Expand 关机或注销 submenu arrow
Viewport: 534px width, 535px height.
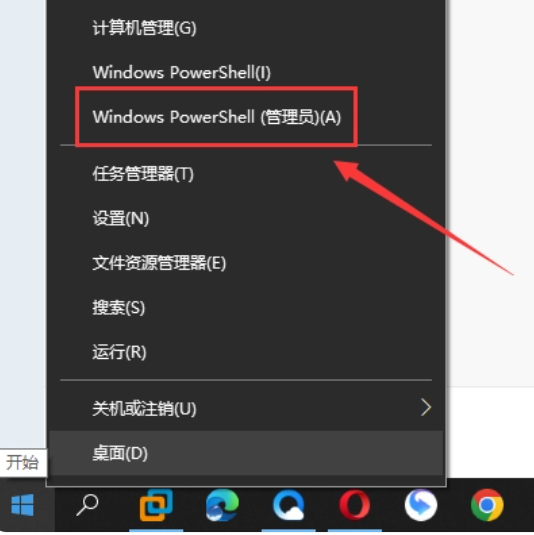(426, 407)
